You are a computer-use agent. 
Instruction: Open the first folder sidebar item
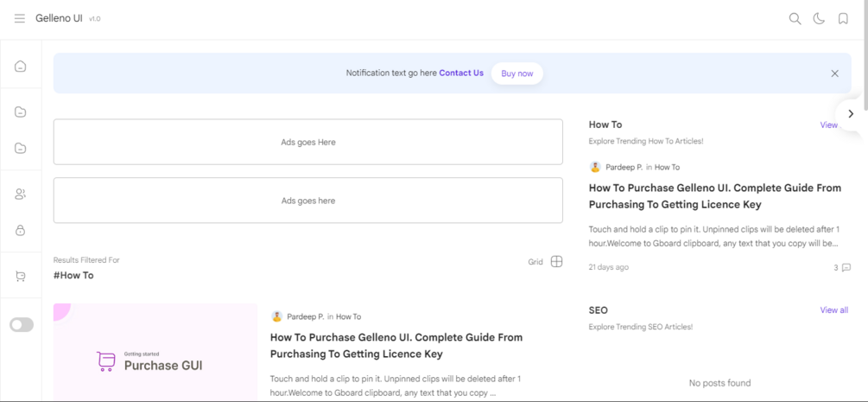pyautogui.click(x=21, y=112)
